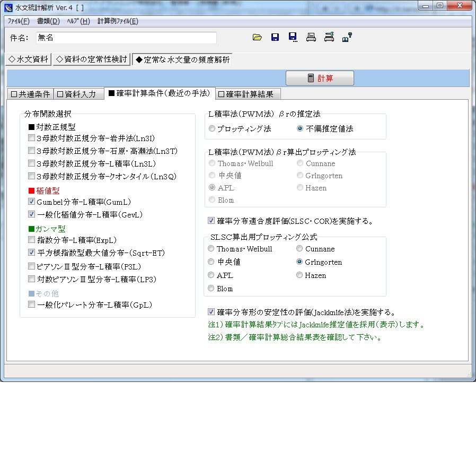
Task: Click the save-as floppy disk icon
Action: pos(293,37)
